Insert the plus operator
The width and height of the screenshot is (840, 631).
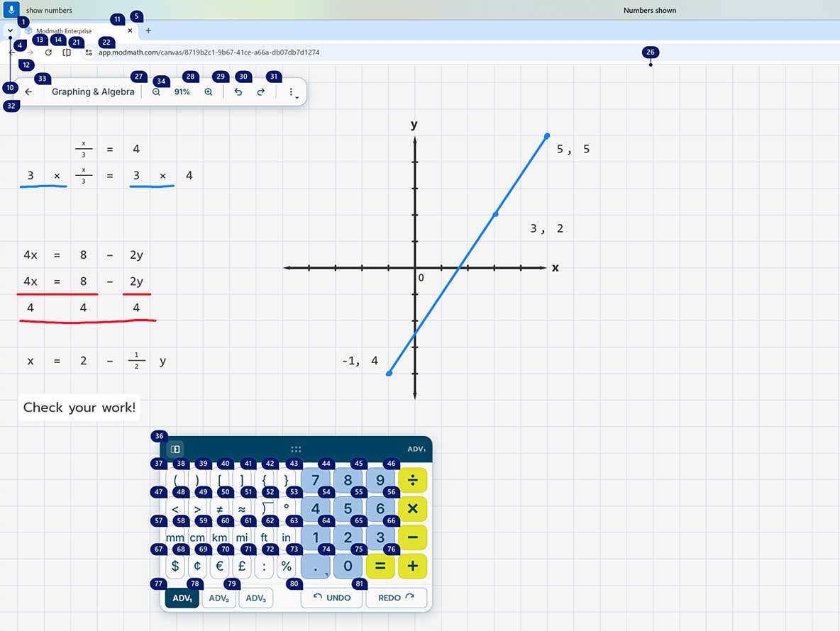click(x=412, y=566)
